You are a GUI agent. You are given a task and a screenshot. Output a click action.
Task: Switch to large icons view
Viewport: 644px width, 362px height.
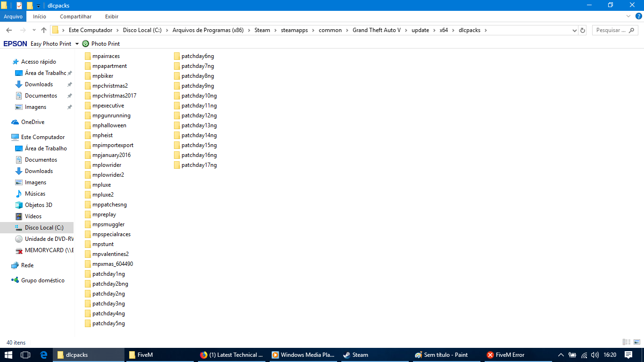636,342
